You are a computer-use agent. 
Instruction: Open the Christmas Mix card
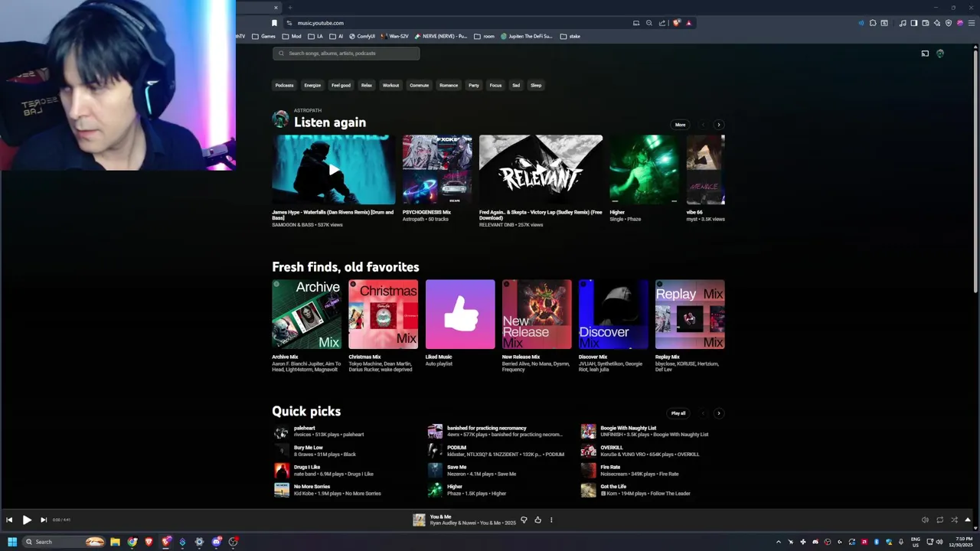384,315
